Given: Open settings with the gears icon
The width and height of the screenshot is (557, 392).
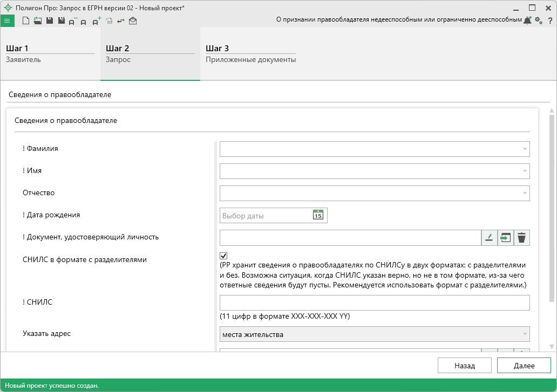Looking at the screenshot, I should pyautogui.click(x=539, y=20).
